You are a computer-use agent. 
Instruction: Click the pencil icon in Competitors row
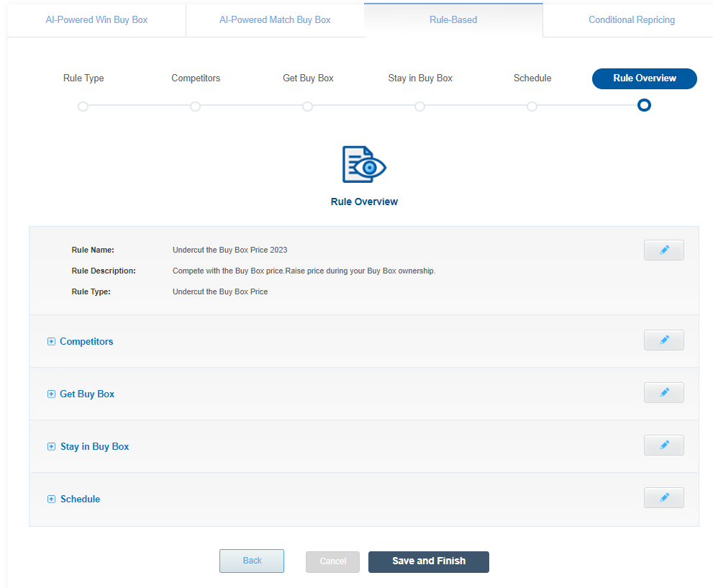point(663,340)
